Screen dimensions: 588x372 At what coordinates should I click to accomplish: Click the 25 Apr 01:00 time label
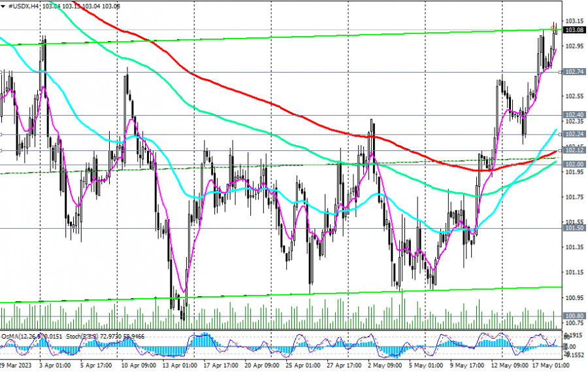pos(302,365)
